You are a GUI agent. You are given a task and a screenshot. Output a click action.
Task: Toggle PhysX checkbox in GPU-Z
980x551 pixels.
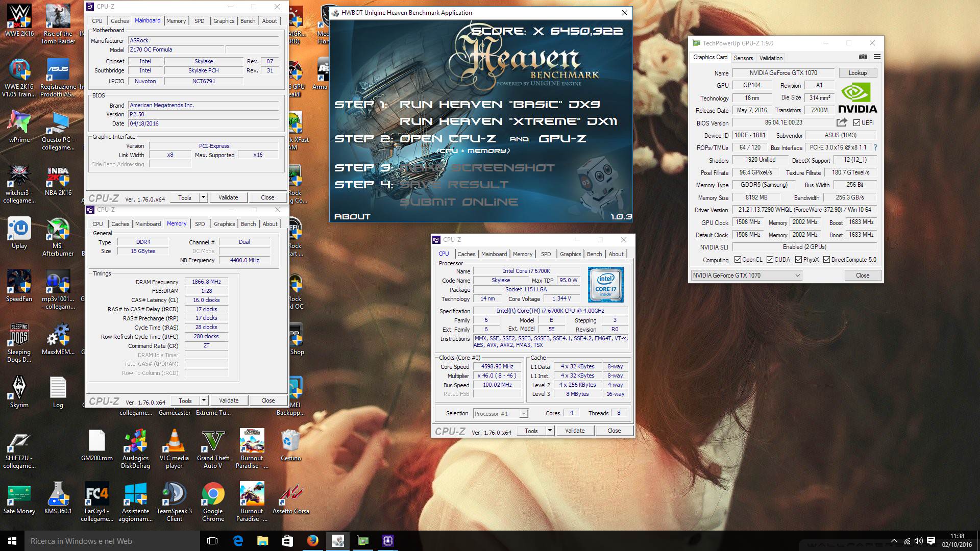[x=798, y=260]
